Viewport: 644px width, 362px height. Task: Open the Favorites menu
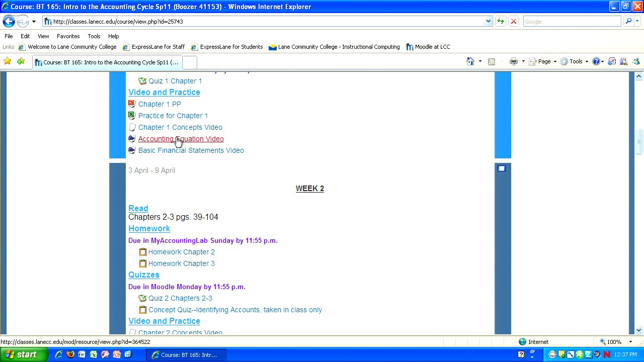click(x=68, y=36)
